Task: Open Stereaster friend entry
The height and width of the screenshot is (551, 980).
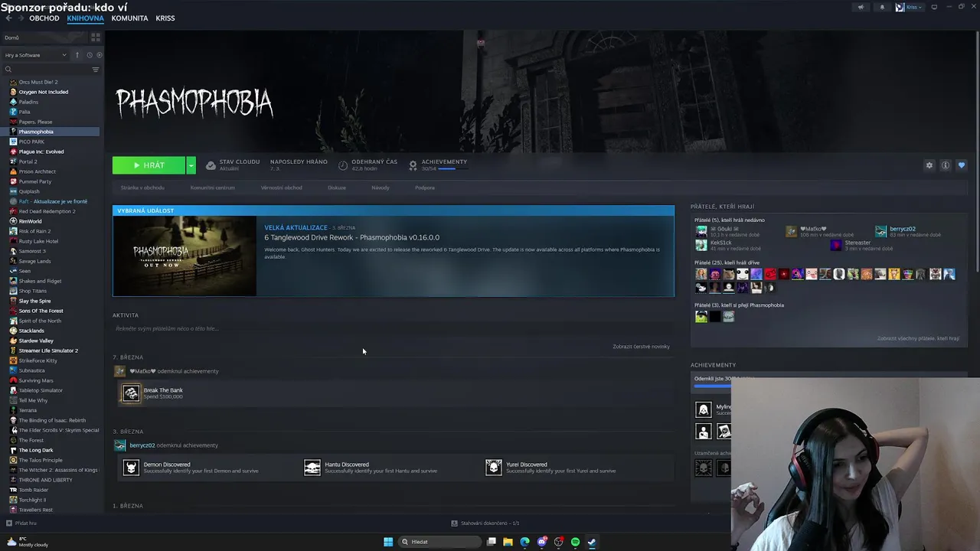Action: 861,245
